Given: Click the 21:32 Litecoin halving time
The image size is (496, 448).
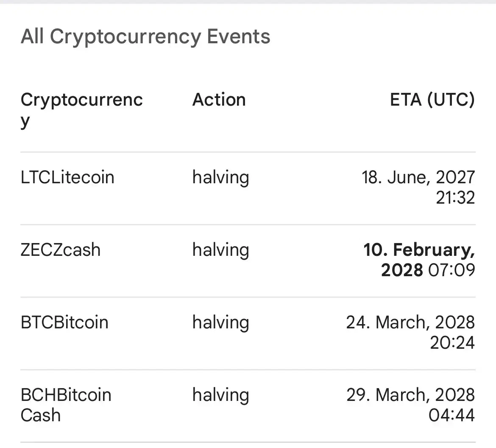Looking at the screenshot, I should pyautogui.click(x=455, y=198).
